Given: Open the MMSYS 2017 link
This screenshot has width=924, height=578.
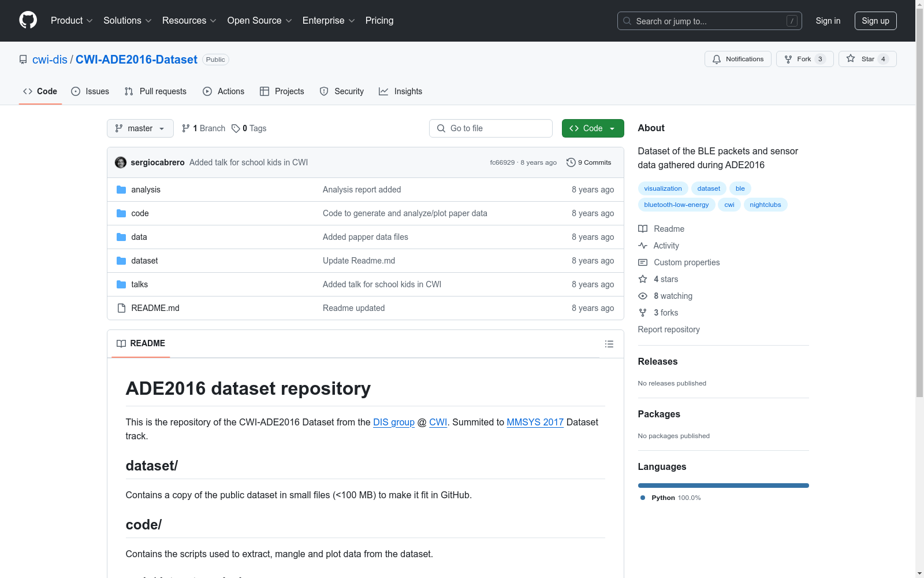Looking at the screenshot, I should [x=535, y=422].
